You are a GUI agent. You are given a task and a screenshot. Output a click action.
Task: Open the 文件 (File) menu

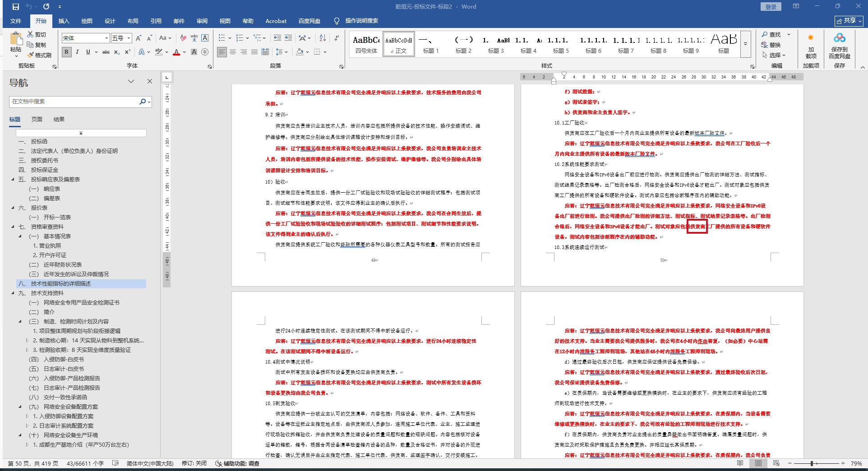click(x=16, y=21)
